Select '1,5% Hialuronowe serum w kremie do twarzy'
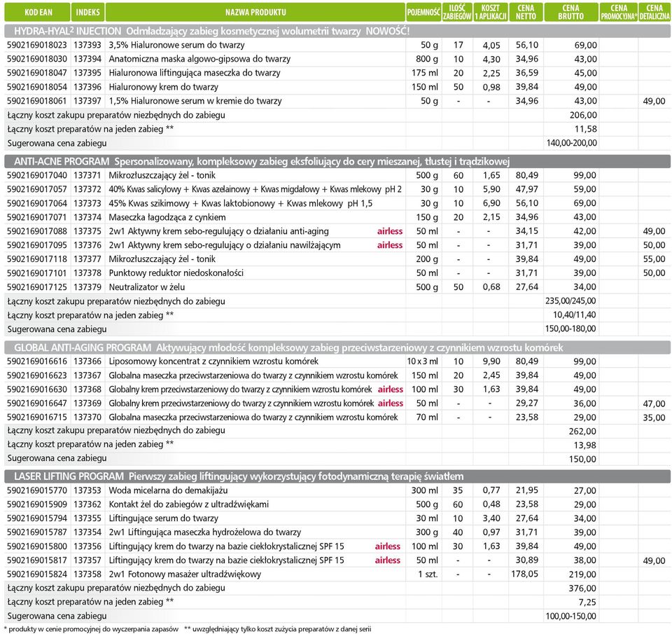The image size is (672, 634). coord(195,102)
